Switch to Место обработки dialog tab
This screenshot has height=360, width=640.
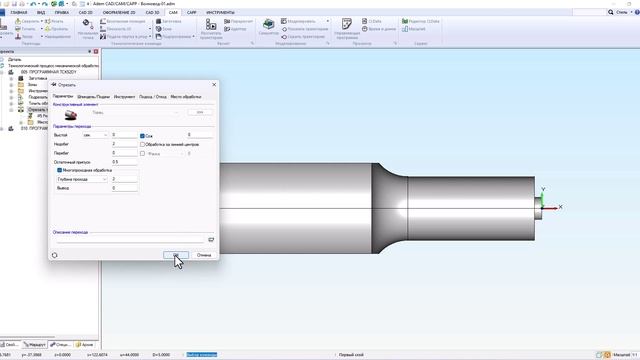click(186, 97)
